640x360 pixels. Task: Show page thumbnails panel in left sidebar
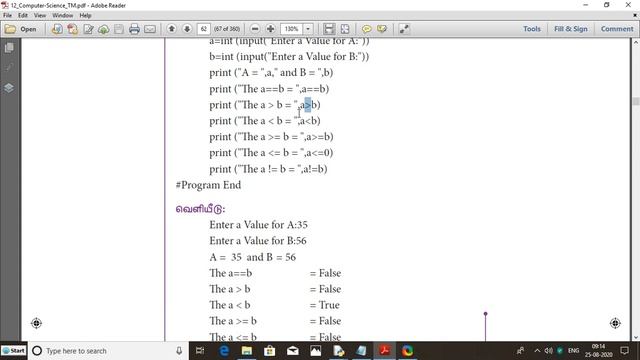click(9, 48)
